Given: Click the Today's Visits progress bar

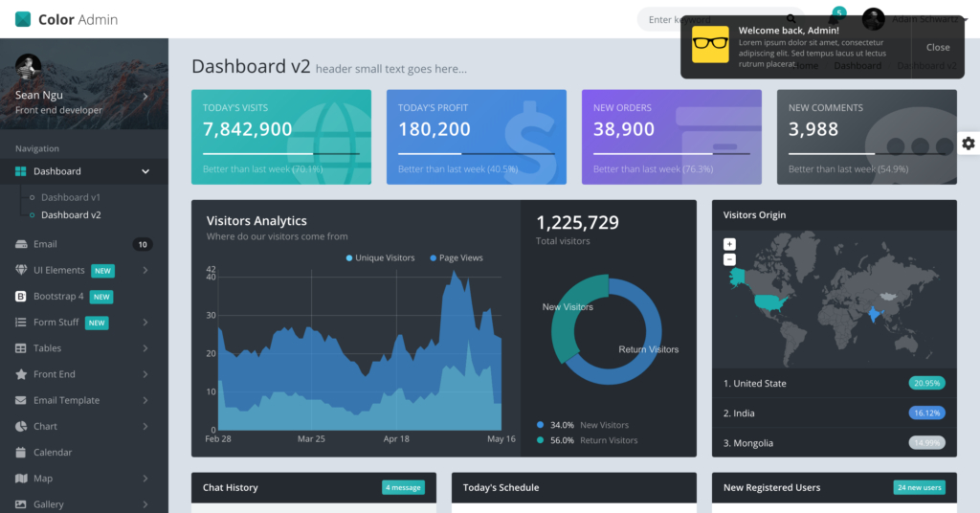Looking at the screenshot, I should [280, 153].
